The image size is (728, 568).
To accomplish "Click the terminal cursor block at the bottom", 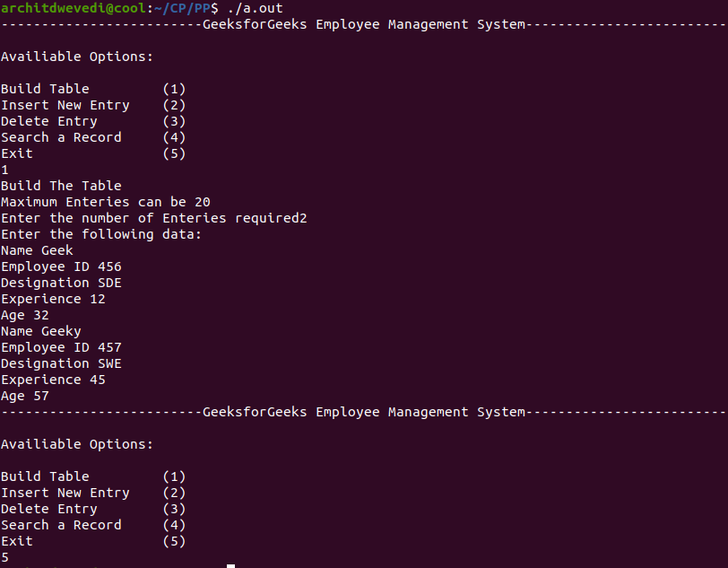I will tap(230, 566).
